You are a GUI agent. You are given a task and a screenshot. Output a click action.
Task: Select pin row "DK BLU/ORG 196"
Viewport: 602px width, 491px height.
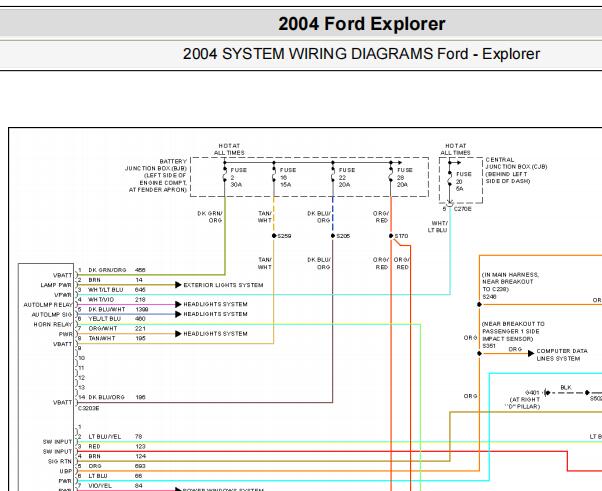[x=117, y=397]
